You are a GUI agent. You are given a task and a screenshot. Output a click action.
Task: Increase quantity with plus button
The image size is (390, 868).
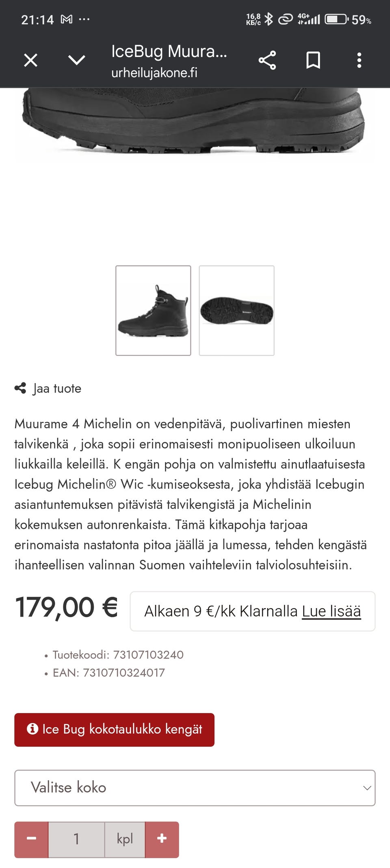[x=162, y=840]
